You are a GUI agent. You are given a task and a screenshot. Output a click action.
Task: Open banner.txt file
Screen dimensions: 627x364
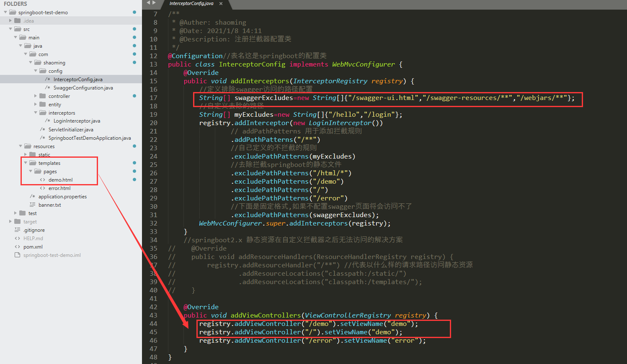pyautogui.click(x=49, y=205)
